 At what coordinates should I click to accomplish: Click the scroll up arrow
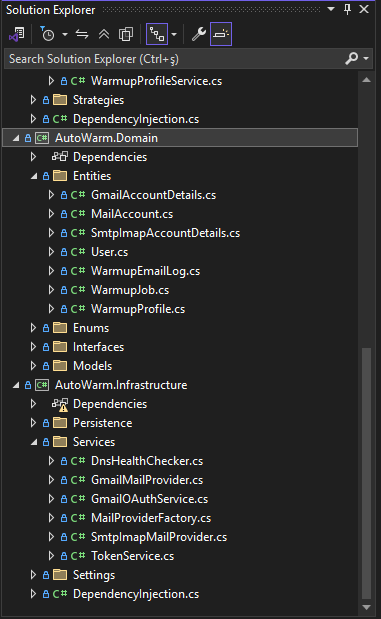[366, 80]
